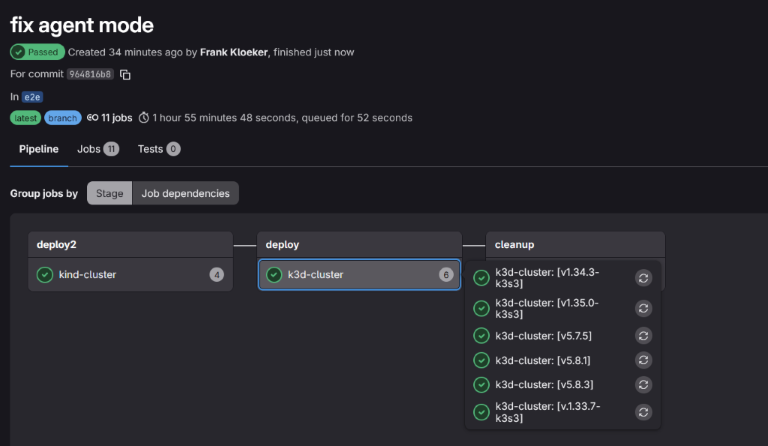Viewport: 768px width, 446px height.
Task: Click the kind-cluster passed status icon
Action: [45, 275]
